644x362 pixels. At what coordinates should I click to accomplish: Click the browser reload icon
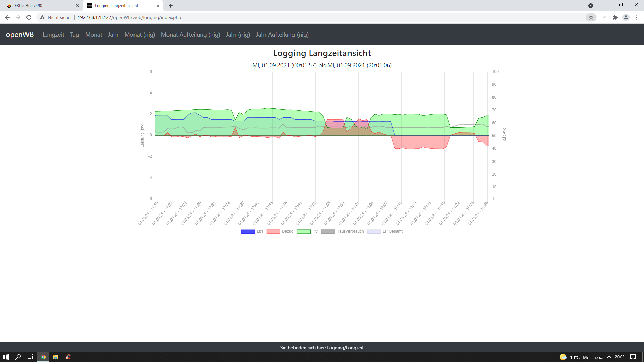click(x=29, y=17)
